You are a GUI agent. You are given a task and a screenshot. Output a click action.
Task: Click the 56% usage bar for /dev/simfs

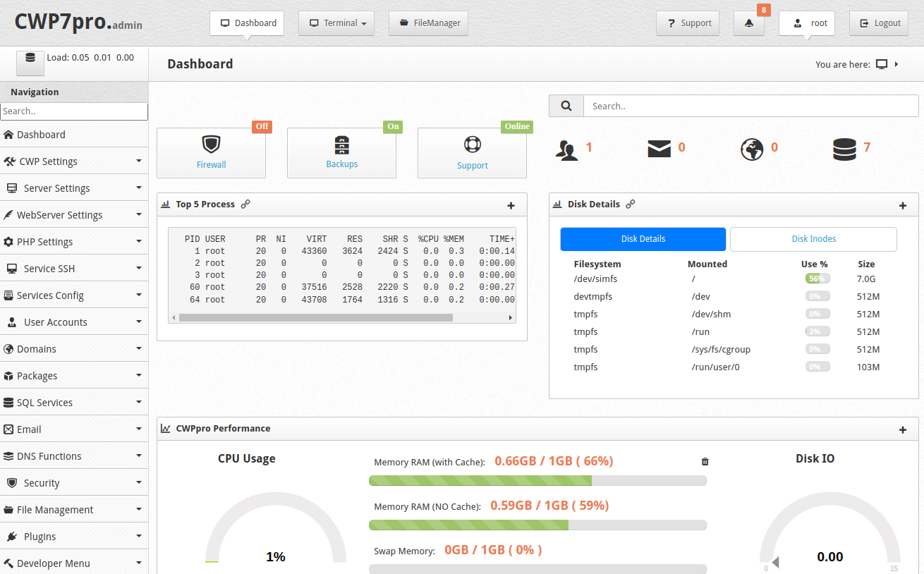817,279
